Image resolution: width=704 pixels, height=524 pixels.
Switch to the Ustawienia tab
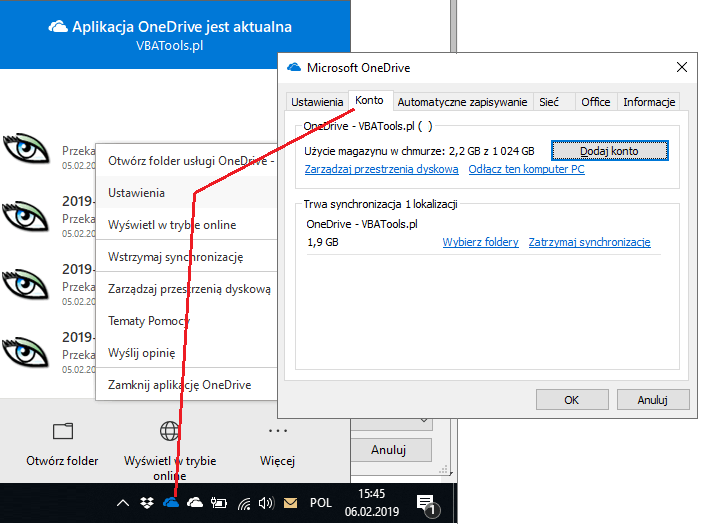317,102
